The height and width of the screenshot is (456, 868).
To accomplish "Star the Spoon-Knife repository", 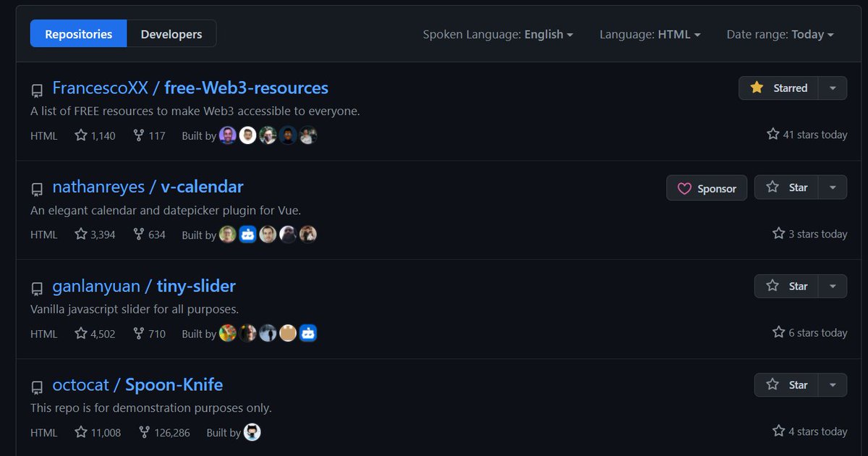I will click(x=786, y=385).
